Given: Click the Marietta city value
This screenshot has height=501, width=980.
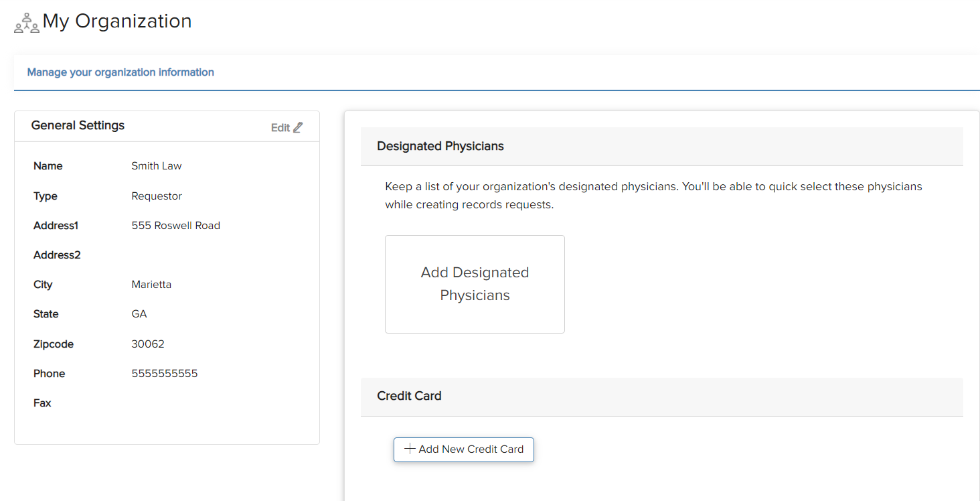Looking at the screenshot, I should pyautogui.click(x=151, y=285).
